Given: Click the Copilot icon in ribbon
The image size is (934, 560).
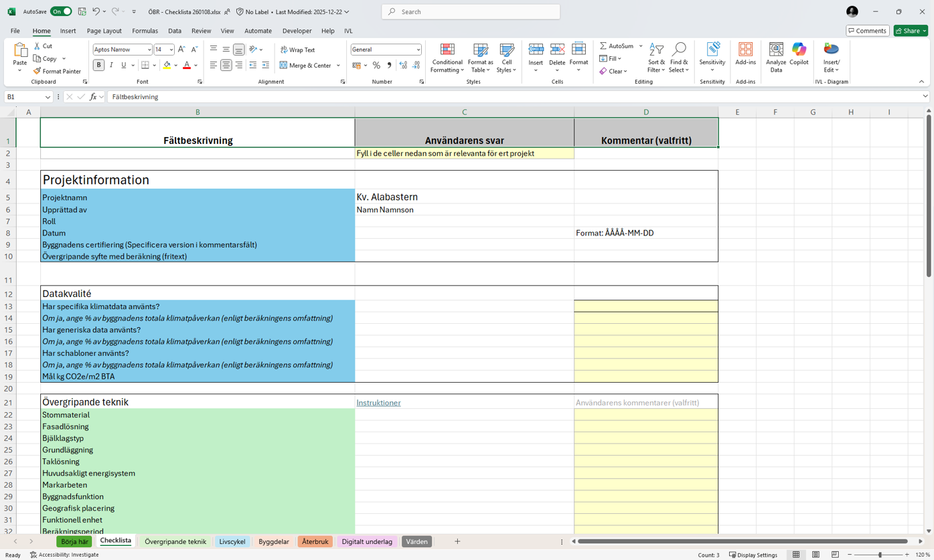Looking at the screenshot, I should [799, 54].
